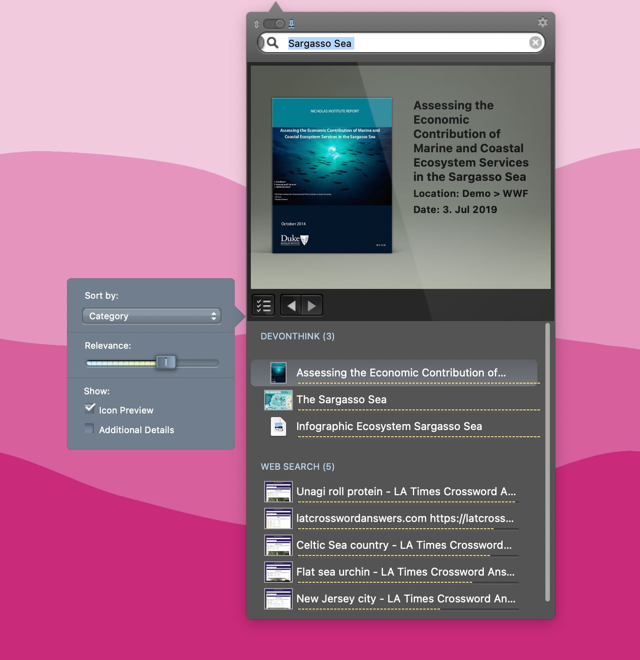
Task: Click the thumbnail beside Unagi roll protein
Action: (x=278, y=492)
